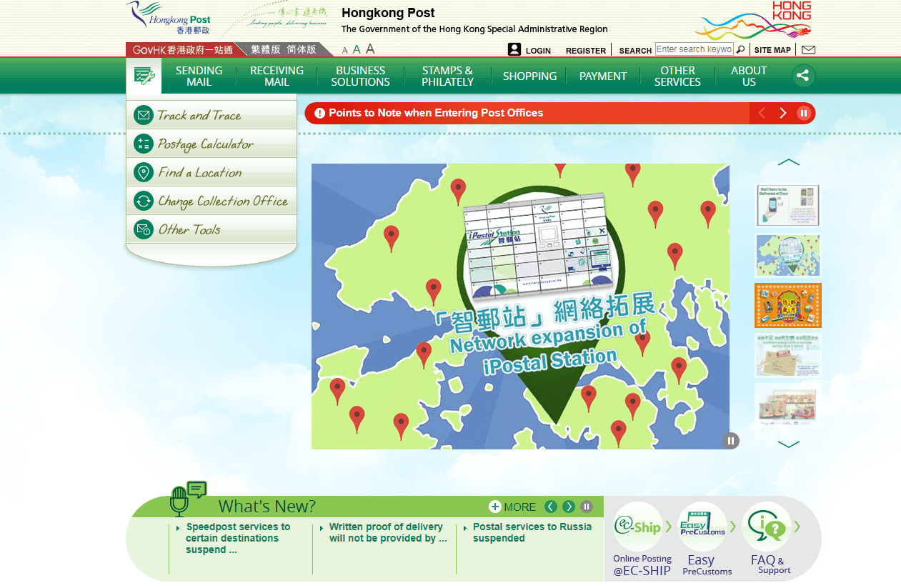
Task: Pause the main banner slideshow
Action: pos(730,441)
